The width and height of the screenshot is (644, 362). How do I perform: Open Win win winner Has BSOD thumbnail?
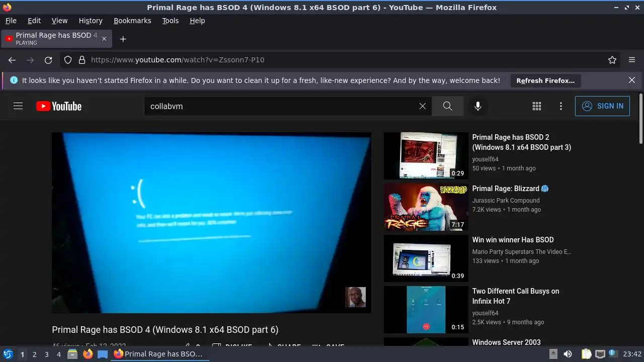coord(426,258)
